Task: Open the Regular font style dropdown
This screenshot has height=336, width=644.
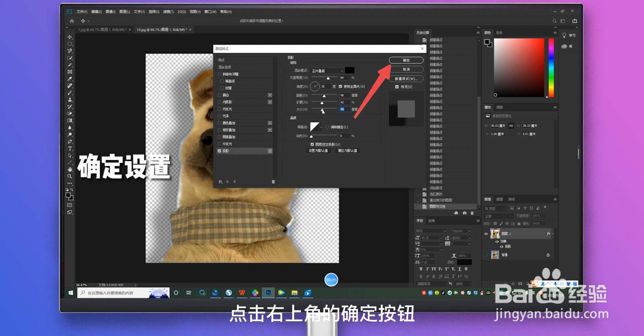Action: [x=461, y=231]
